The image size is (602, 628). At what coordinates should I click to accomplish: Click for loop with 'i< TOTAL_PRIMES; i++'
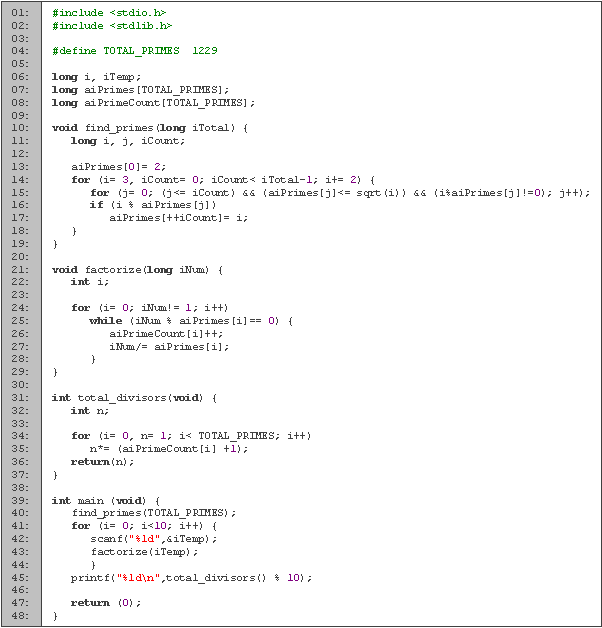191,436
